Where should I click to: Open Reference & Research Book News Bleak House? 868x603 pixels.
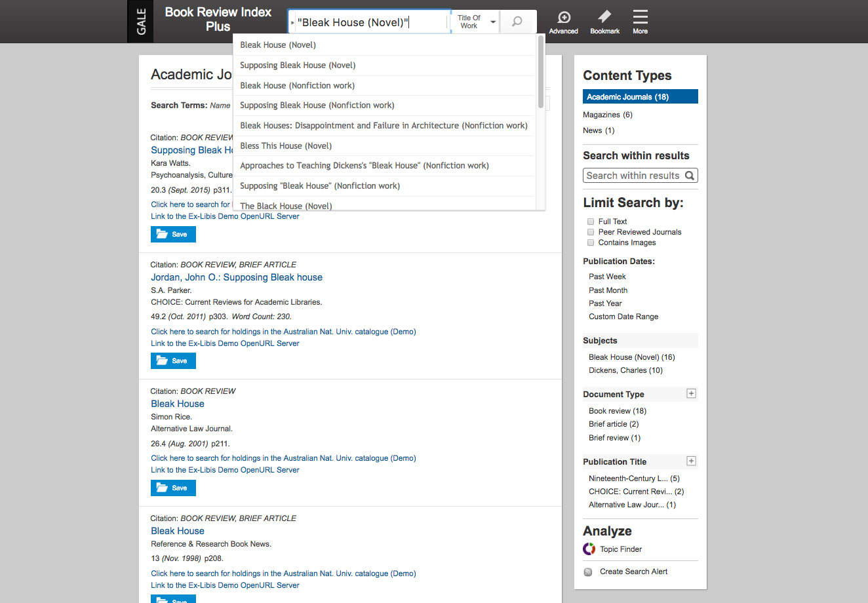pos(178,531)
